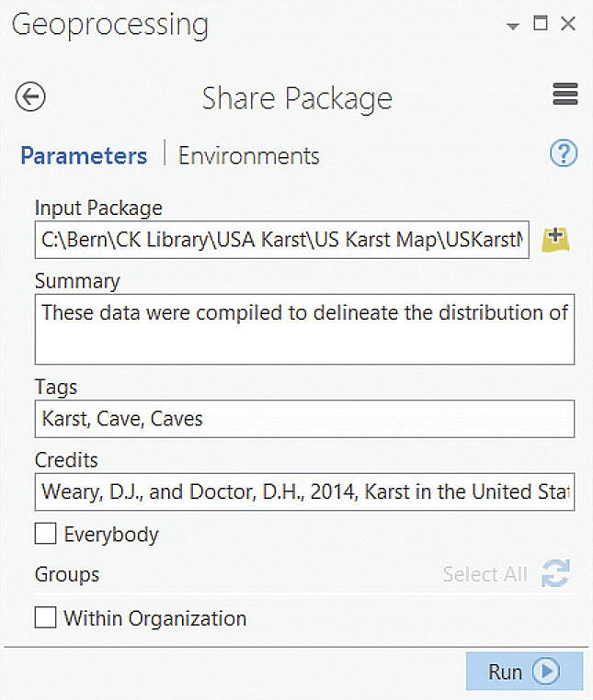Enable the Everybody checkbox
The image size is (593, 700).
45,534
